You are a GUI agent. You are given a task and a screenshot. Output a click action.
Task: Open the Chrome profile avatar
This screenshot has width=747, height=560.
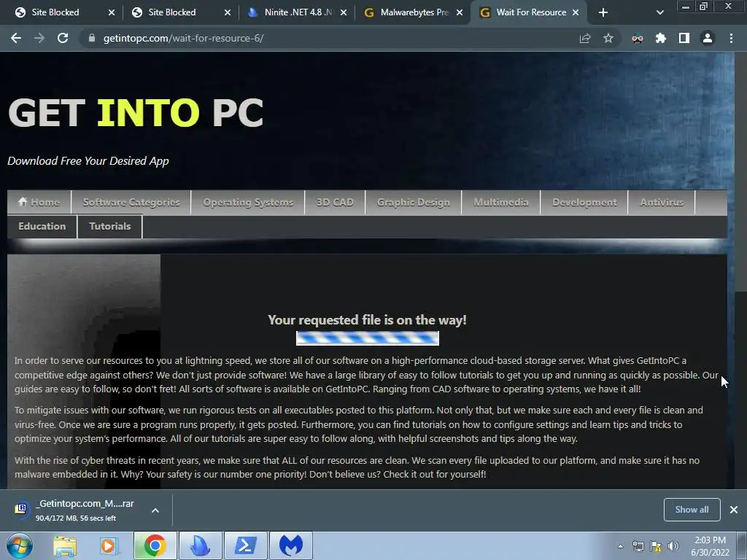(708, 38)
